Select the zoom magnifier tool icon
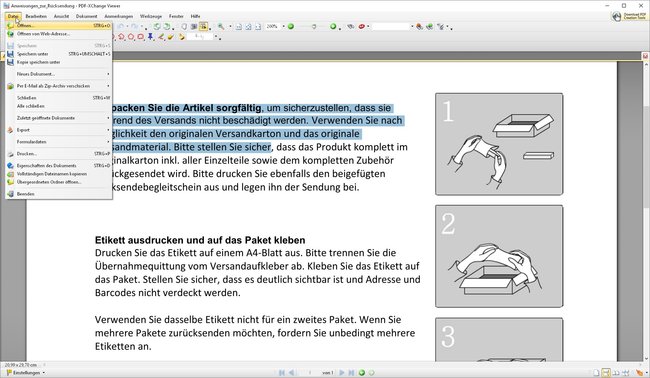 coord(221,27)
